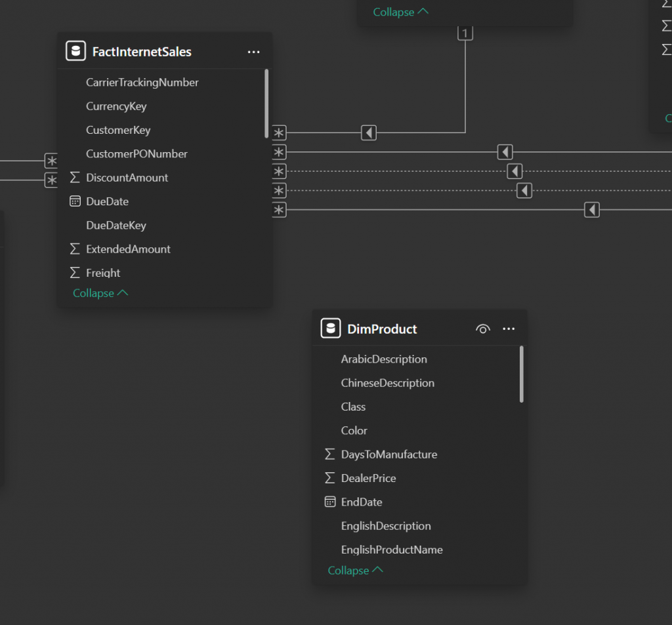Select the CustomerKey field in FactInternetSales
This screenshot has height=625, width=672.
click(x=118, y=130)
